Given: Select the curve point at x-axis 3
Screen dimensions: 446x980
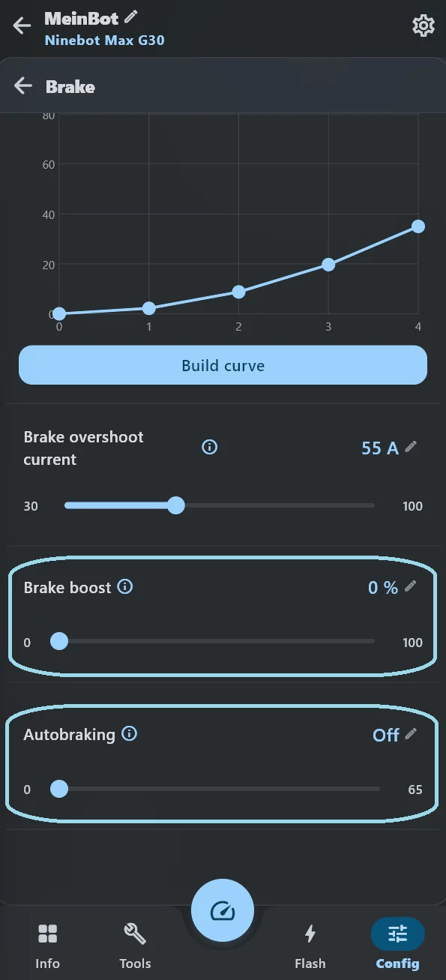Looking at the screenshot, I should (x=328, y=265).
